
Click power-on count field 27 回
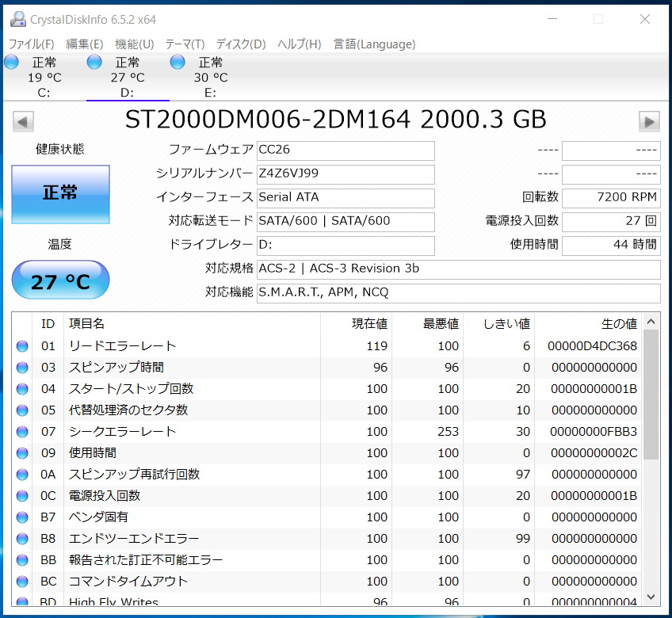(611, 222)
